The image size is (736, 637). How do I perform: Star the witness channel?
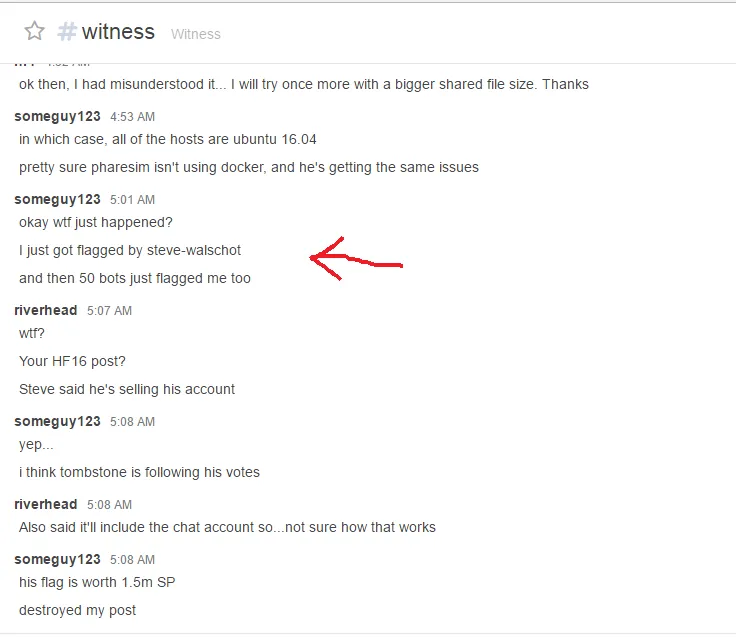[34, 31]
